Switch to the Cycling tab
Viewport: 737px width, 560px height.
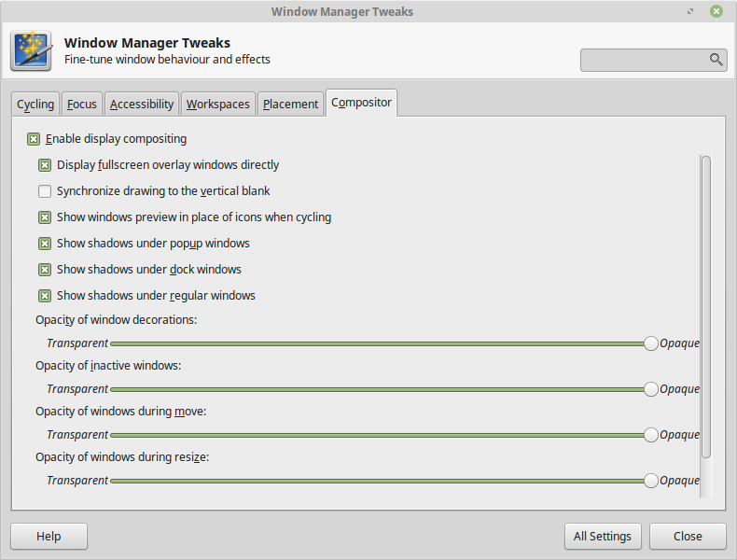pos(35,105)
